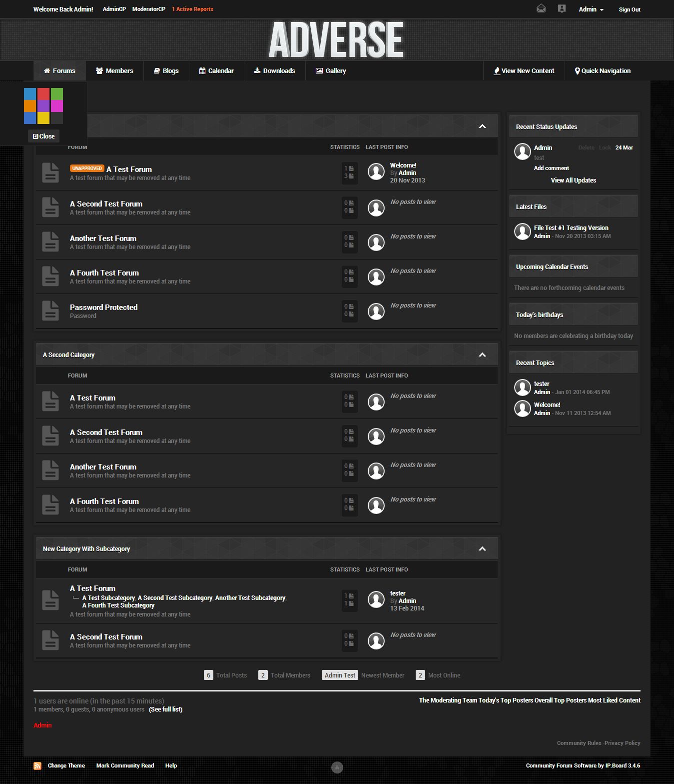This screenshot has height=784, width=674.
Task: Pick the lighter blue swatch above the orange one
Action: coord(30,94)
